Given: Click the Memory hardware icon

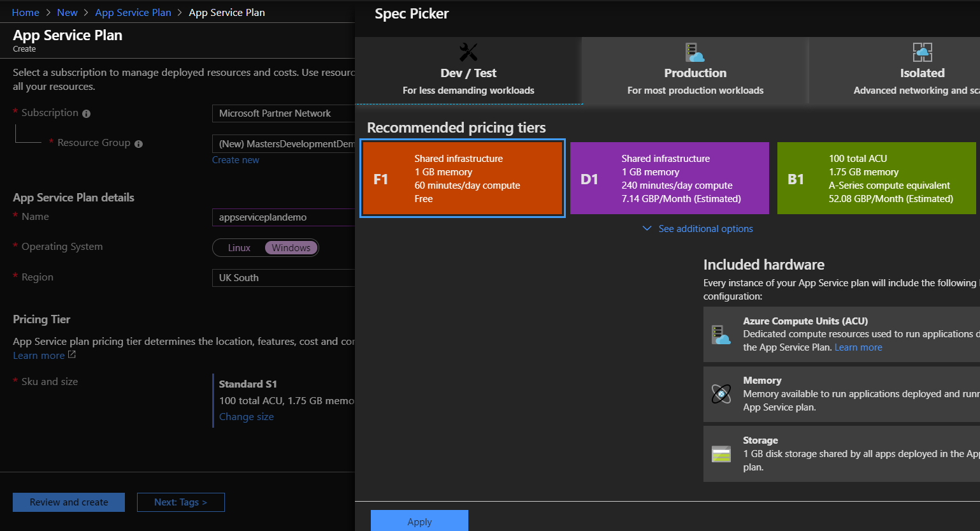Looking at the screenshot, I should coord(721,393).
